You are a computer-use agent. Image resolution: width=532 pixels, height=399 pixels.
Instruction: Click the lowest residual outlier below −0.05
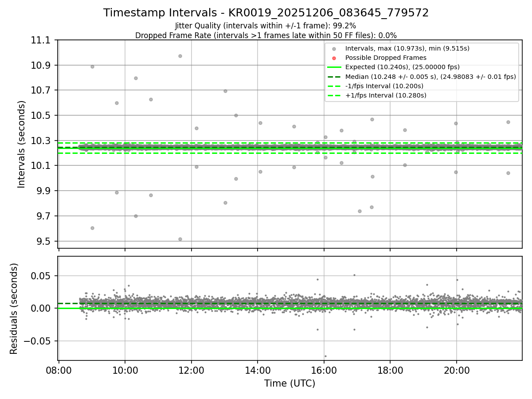coord(325,356)
